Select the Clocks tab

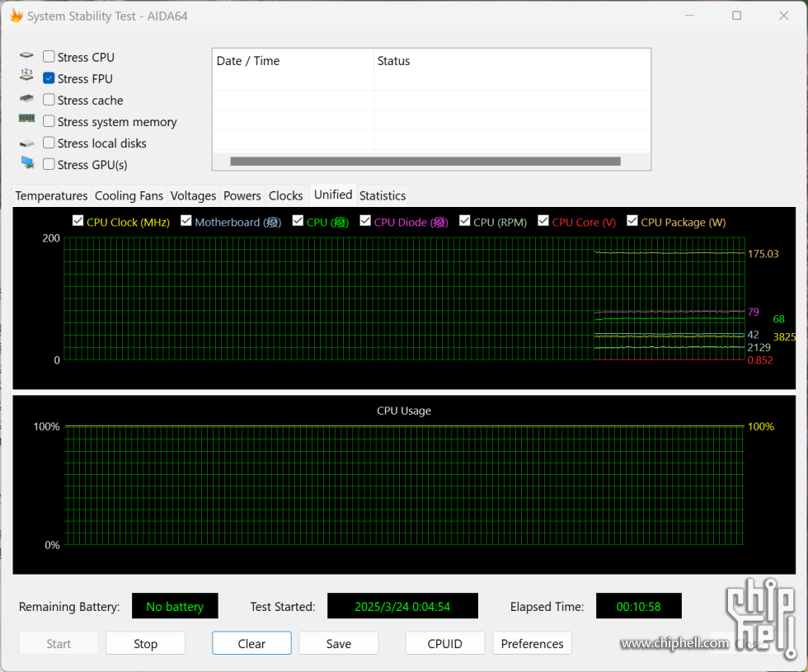pos(286,196)
